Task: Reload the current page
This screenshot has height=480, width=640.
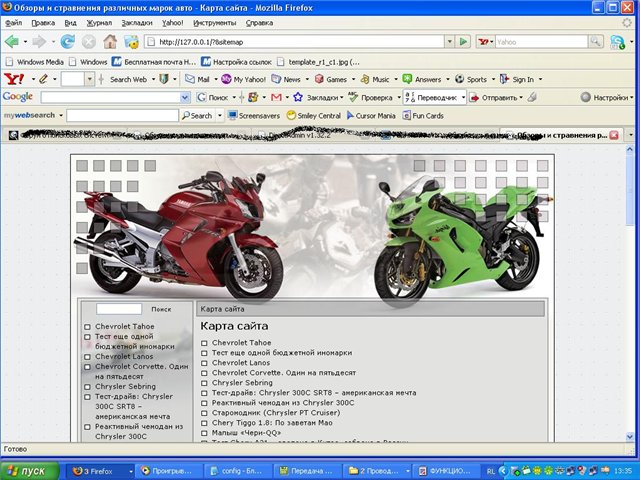Action: point(67,41)
